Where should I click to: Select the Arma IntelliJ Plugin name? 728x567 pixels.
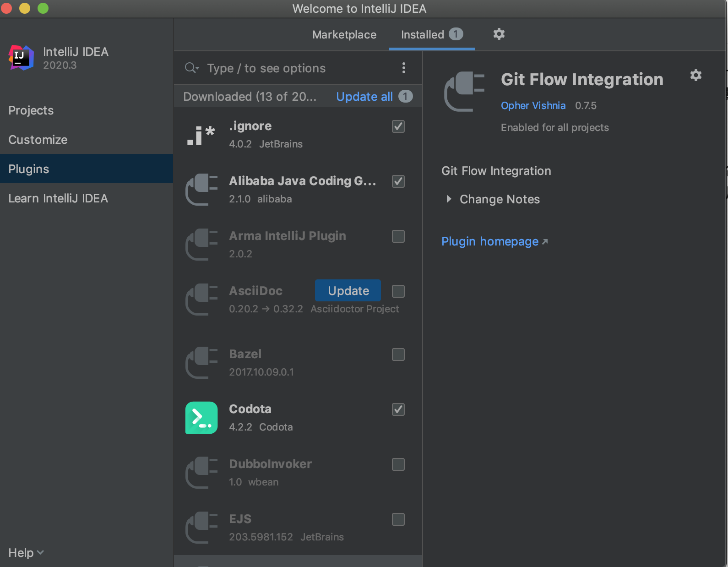[x=288, y=236]
